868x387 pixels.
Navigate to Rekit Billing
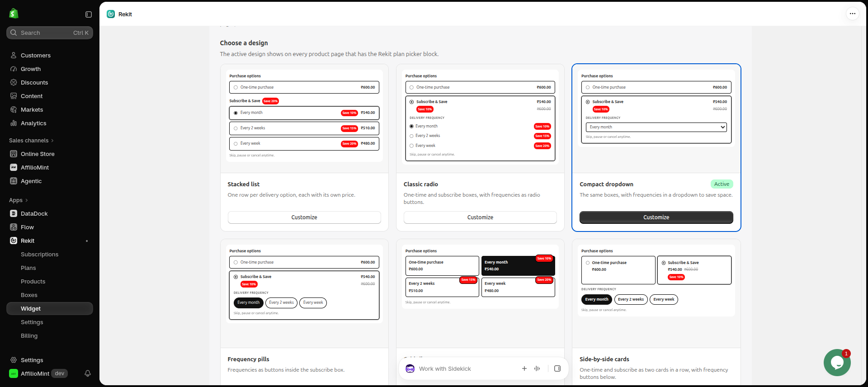[x=29, y=336]
